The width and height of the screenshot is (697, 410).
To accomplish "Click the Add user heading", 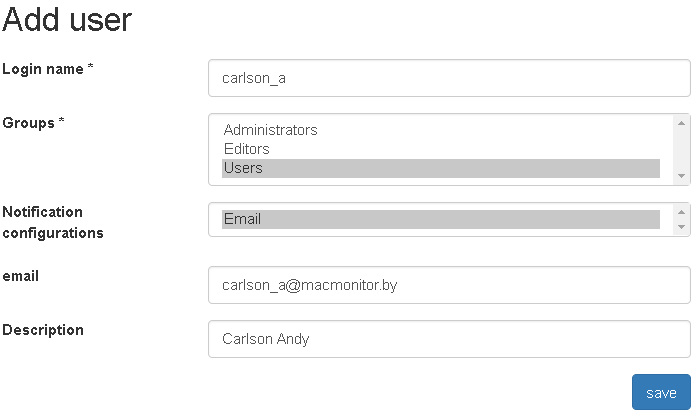I will click(67, 19).
